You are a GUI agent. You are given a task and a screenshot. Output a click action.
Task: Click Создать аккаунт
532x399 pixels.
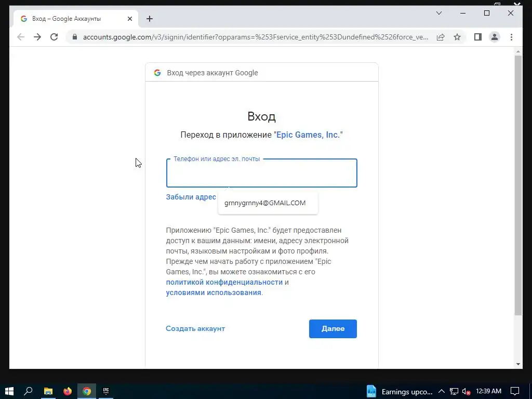(195, 328)
